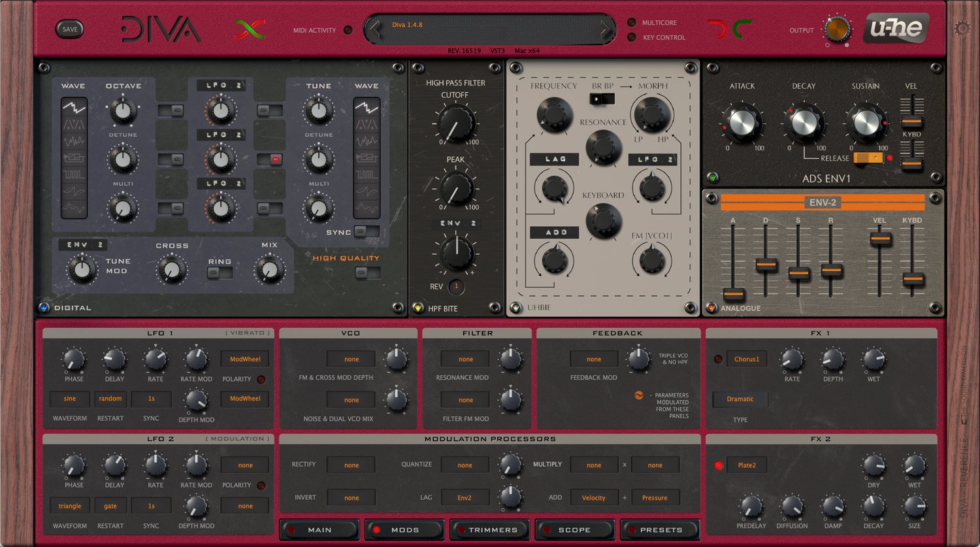
Task: Open the LAG source Env2 dropdown
Action: pyautogui.click(x=465, y=497)
